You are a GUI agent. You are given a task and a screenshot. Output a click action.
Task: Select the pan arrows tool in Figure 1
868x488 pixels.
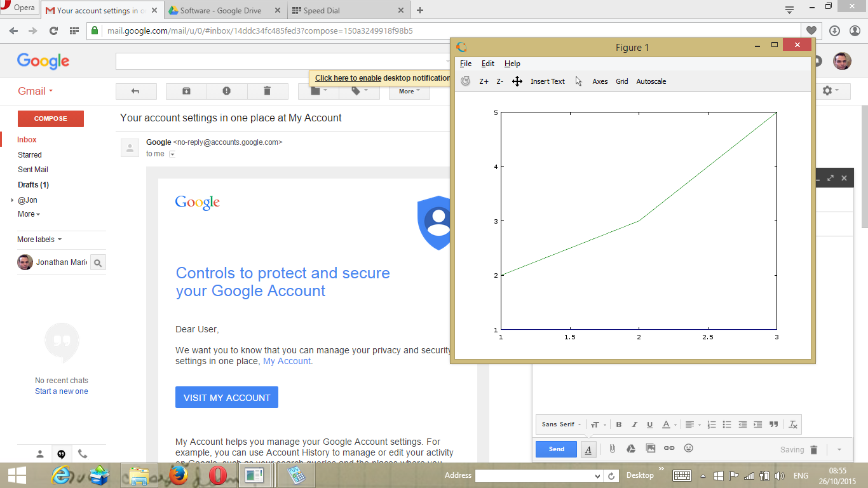point(517,81)
